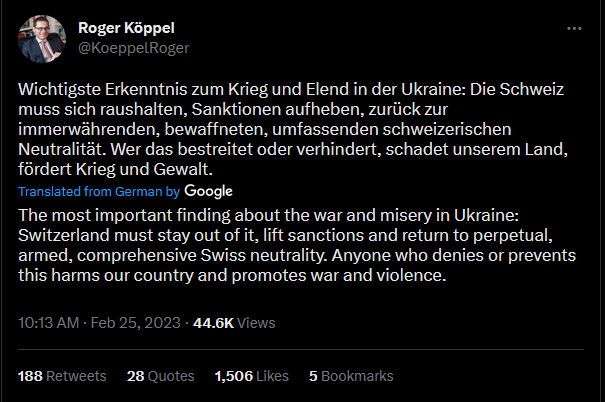Click the original German tweet paragraph
This screenshot has width=605, height=402.
pos(293,129)
